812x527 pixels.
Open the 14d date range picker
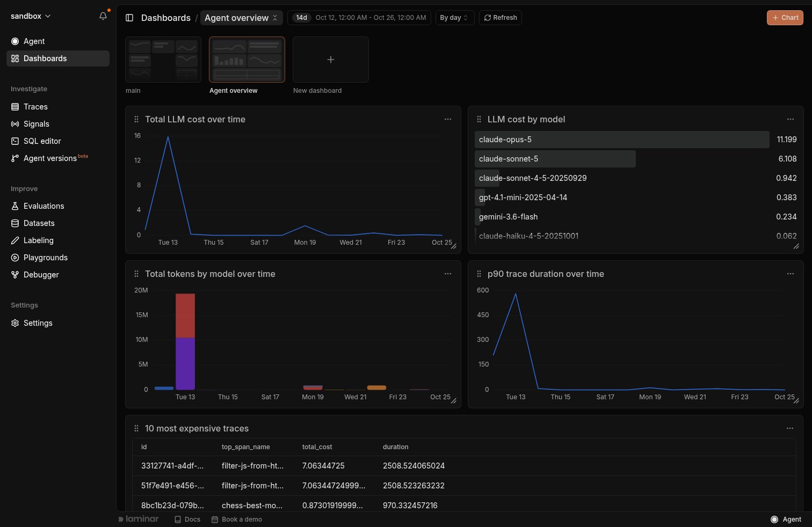point(359,18)
